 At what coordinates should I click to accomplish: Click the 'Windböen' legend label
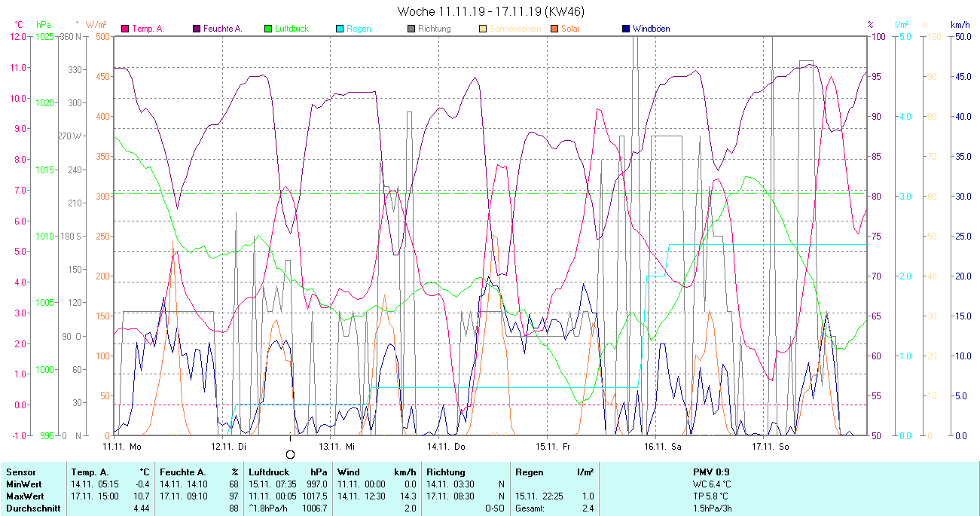coord(652,29)
